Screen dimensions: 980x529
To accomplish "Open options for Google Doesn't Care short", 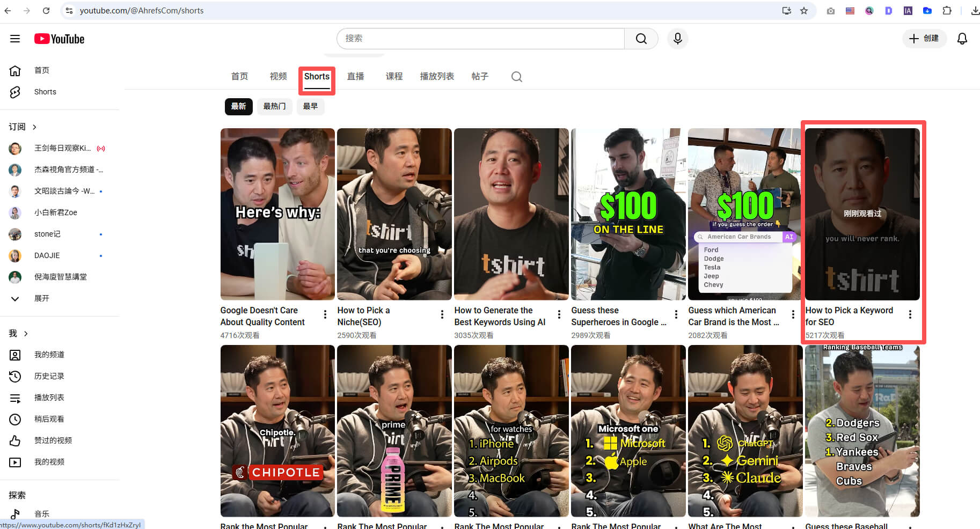I will (x=325, y=314).
